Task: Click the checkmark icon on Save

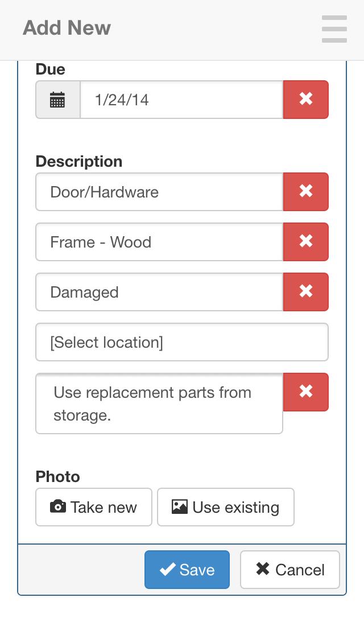Action: [x=167, y=570]
